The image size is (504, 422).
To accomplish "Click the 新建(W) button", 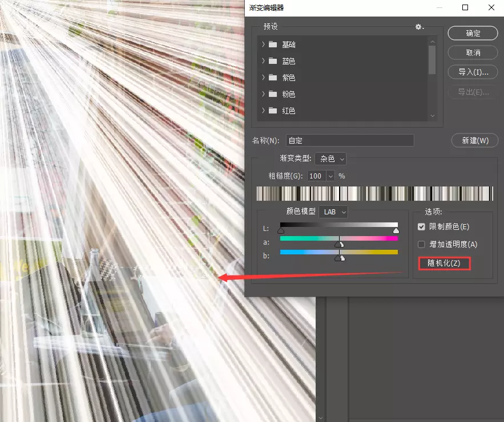I will coord(475,141).
